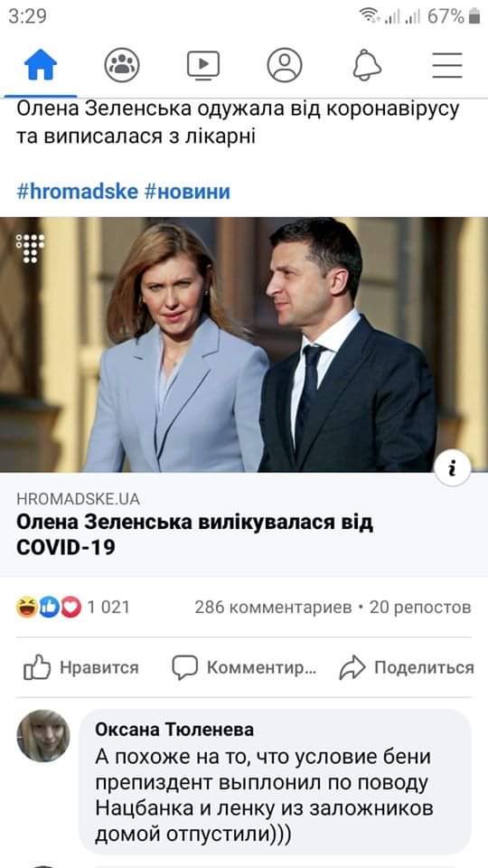Viewport: 488px width, 868px height.
Task: Like the post with Нравится button
Action: tap(81, 667)
